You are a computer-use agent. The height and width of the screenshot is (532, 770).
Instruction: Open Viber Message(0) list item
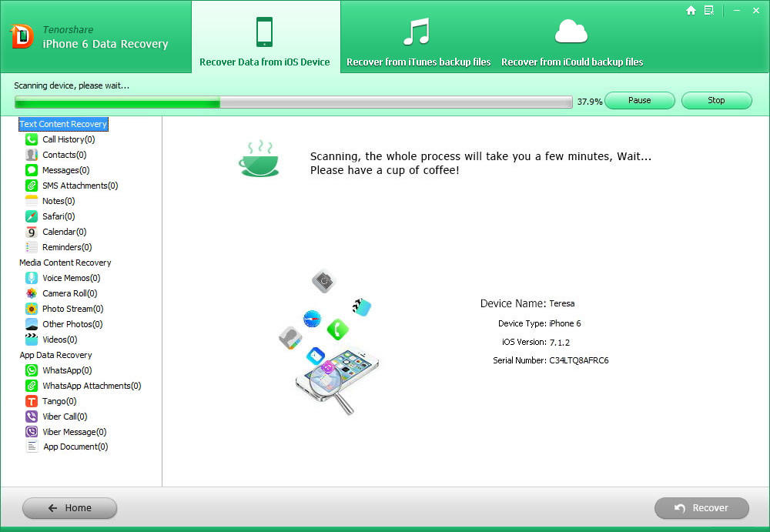74,432
